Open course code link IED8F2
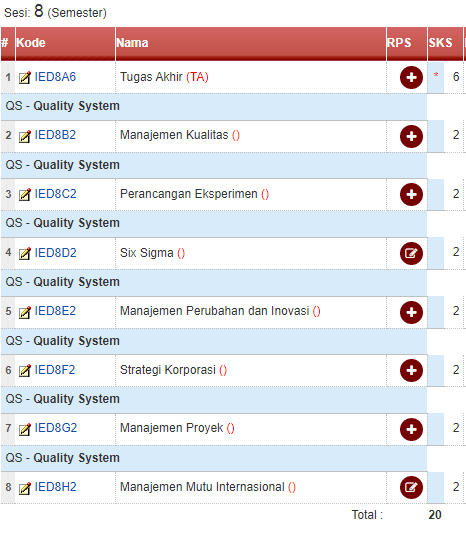This screenshot has height=536, width=466. coord(55,370)
